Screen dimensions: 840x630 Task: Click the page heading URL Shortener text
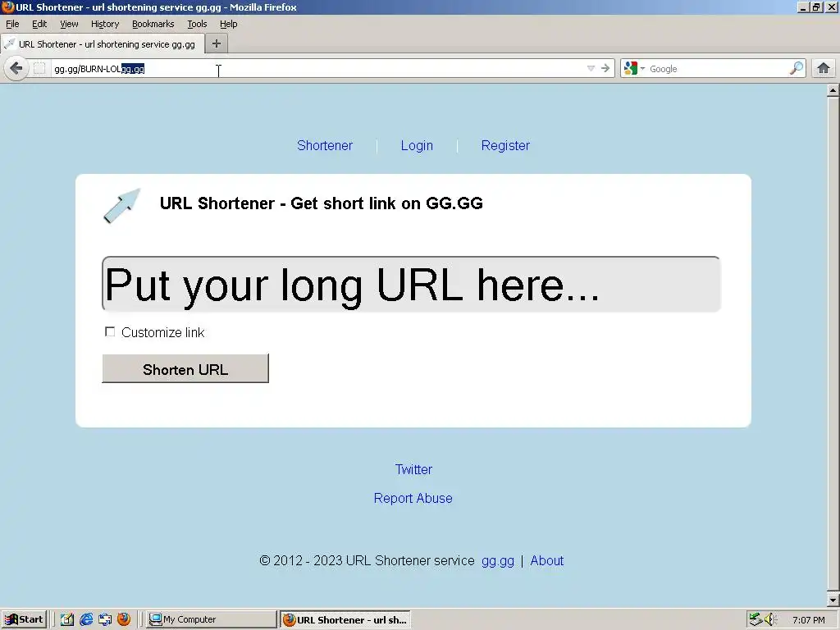(x=321, y=203)
